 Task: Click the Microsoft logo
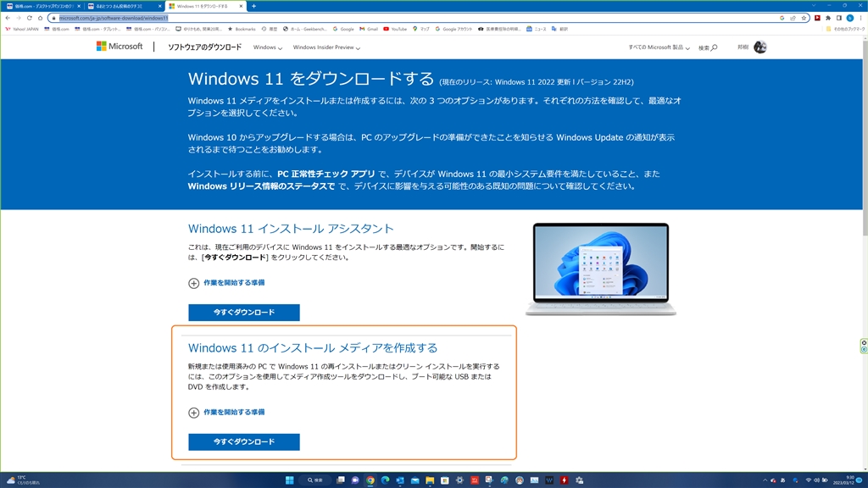tap(120, 47)
